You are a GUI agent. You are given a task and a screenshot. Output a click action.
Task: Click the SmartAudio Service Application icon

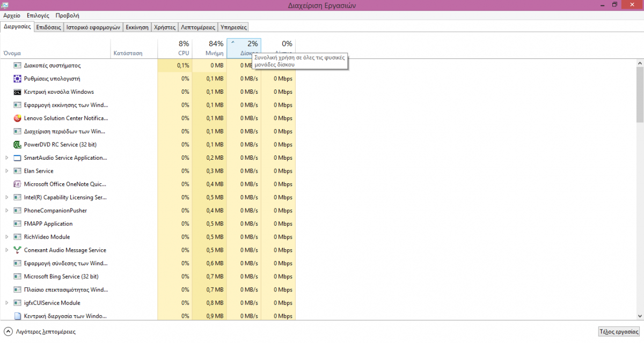(x=17, y=158)
